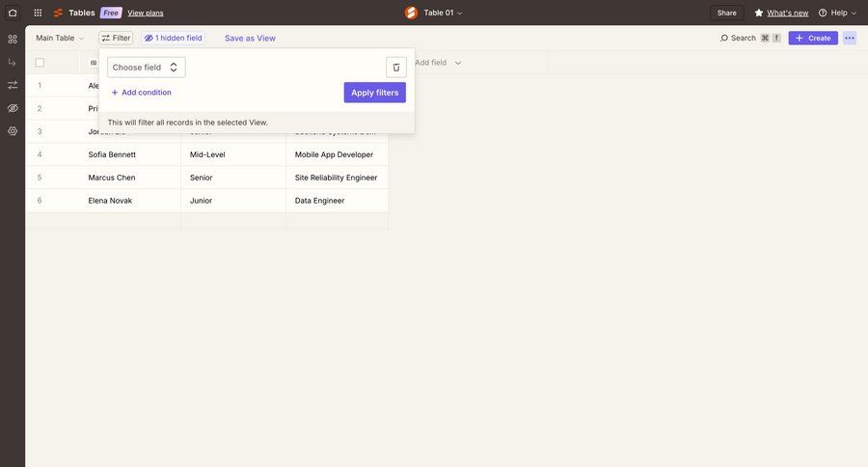
Task: Open the Choose field dropdown
Action: [147, 68]
